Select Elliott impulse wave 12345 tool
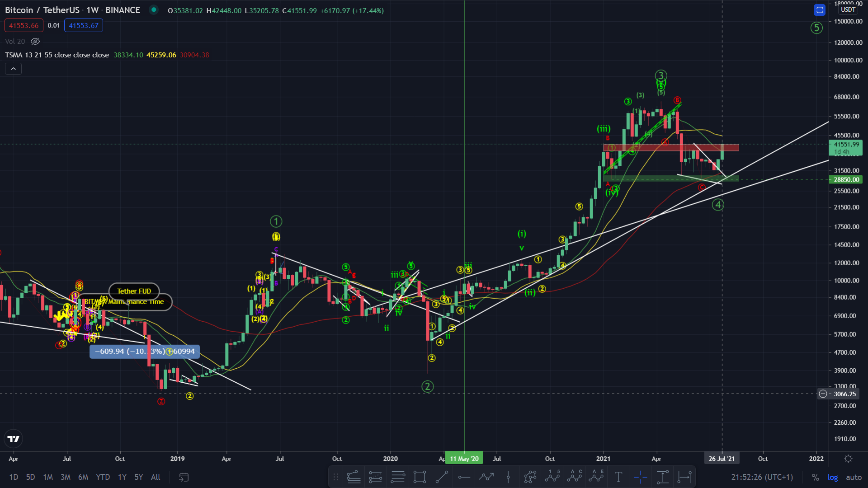868x488 pixels. [x=552, y=477]
